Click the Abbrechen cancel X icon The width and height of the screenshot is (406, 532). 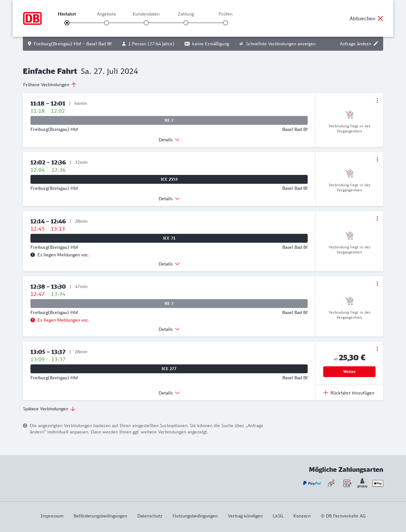[380, 18]
